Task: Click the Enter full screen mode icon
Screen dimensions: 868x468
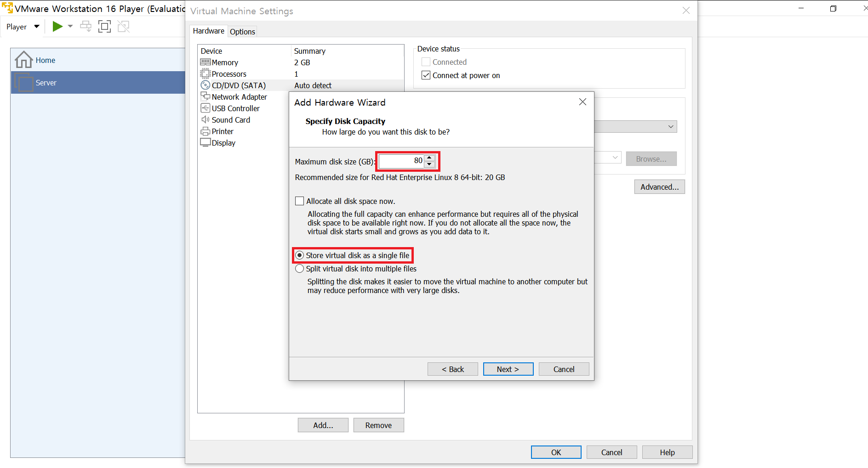Action: coord(105,27)
